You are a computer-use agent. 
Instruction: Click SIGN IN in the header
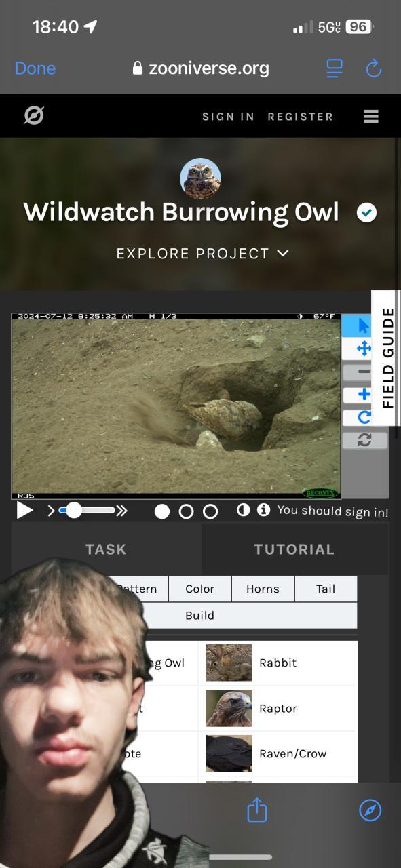tap(228, 117)
